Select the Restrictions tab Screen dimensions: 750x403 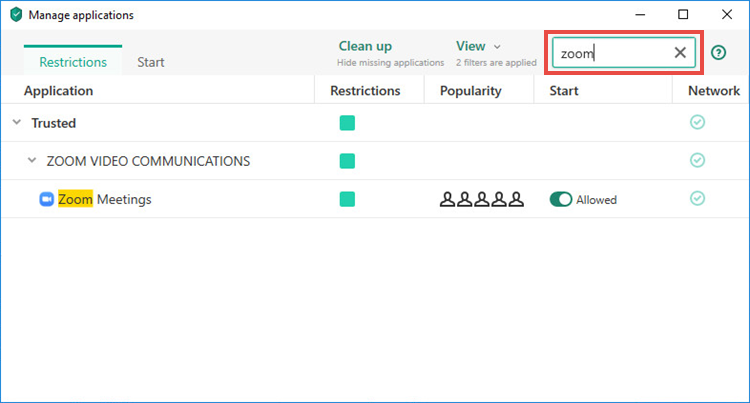click(73, 62)
